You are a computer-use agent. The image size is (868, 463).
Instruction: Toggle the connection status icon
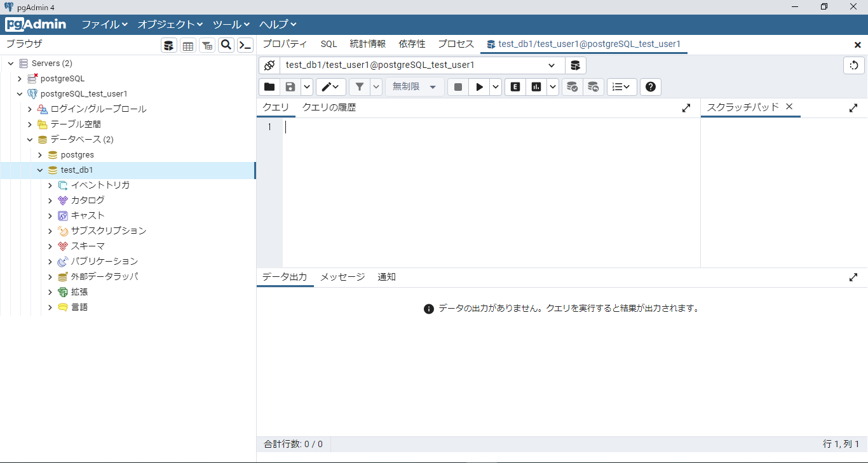click(269, 65)
